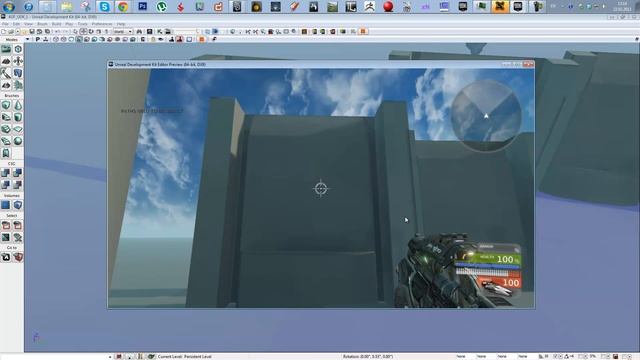Open the Preferences menu
The image size is (640, 360).
[x=102, y=24]
